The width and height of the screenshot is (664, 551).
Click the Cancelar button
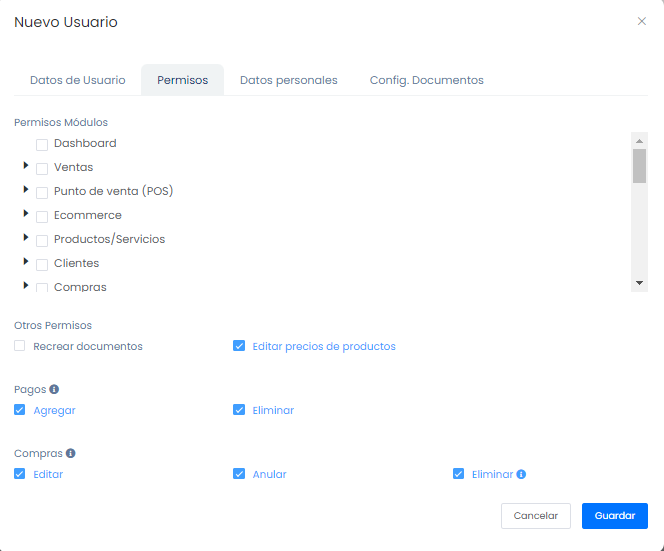pyautogui.click(x=535, y=516)
